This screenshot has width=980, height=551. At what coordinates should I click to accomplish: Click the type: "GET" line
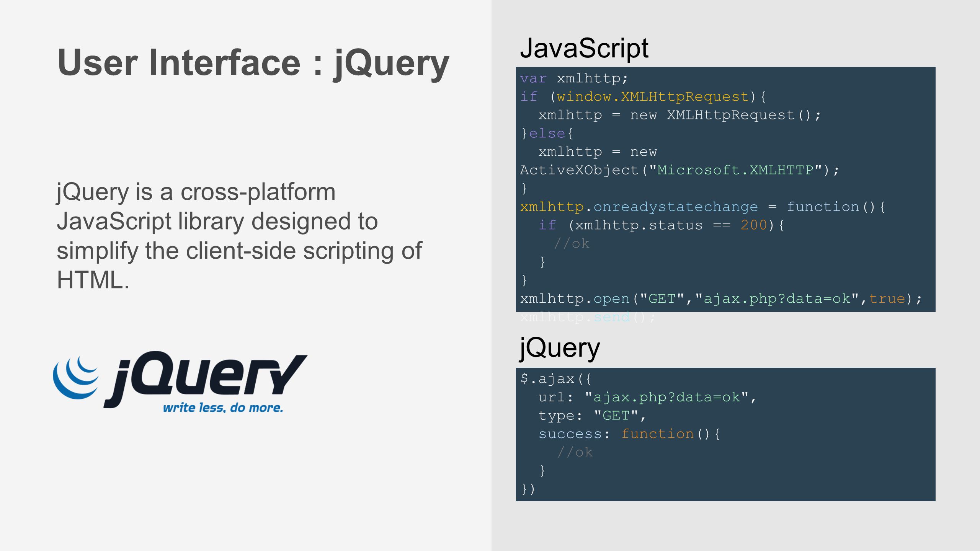click(592, 416)
